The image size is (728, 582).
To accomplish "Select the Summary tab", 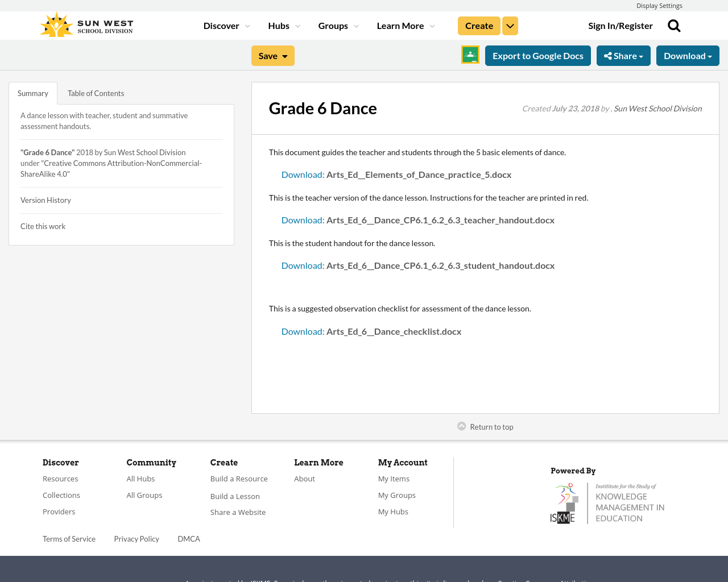I will [x=32, y=92].
